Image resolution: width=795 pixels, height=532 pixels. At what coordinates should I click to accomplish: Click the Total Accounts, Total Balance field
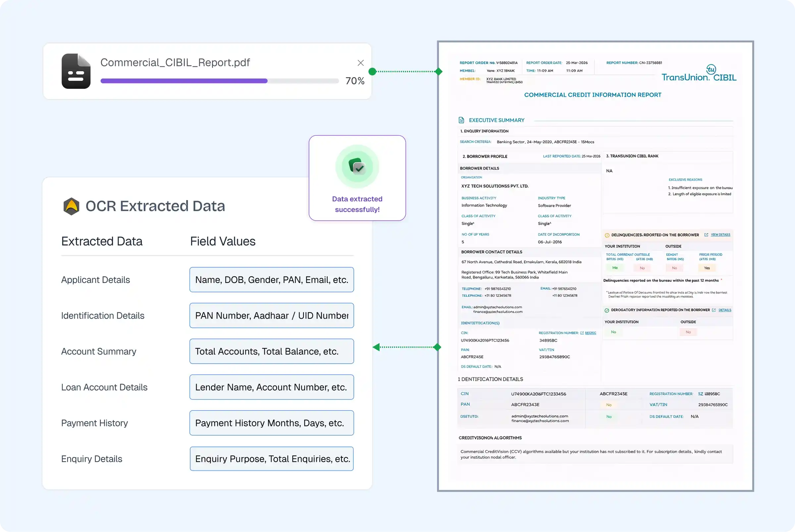click(x=271, y=351)
